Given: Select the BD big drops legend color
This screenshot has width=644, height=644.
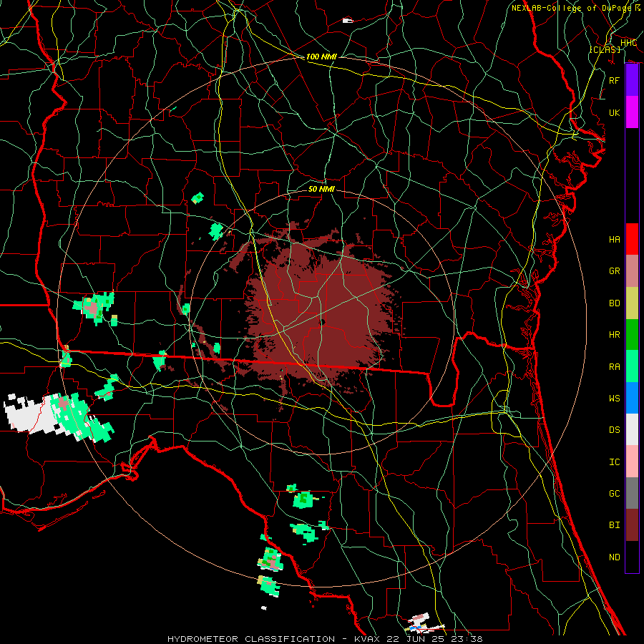Looking at the screenshot, I should [x=632, y=303].
